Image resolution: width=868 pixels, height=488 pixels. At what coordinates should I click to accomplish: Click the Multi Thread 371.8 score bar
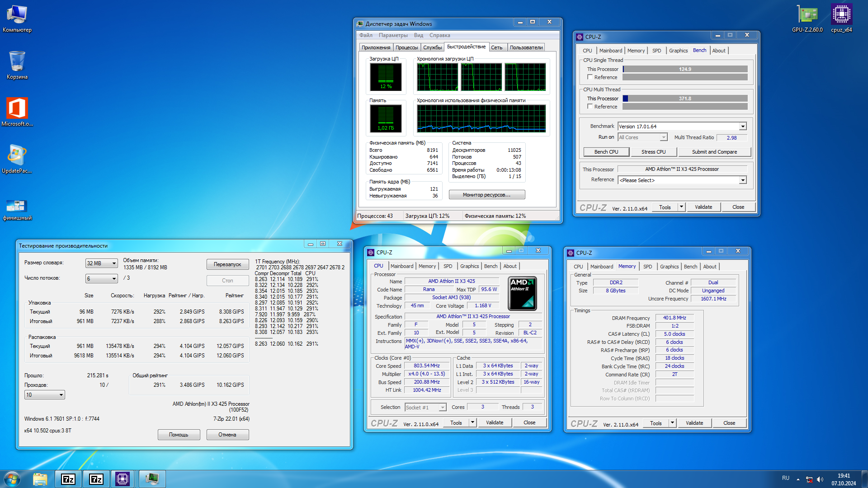tap(685, 99)
